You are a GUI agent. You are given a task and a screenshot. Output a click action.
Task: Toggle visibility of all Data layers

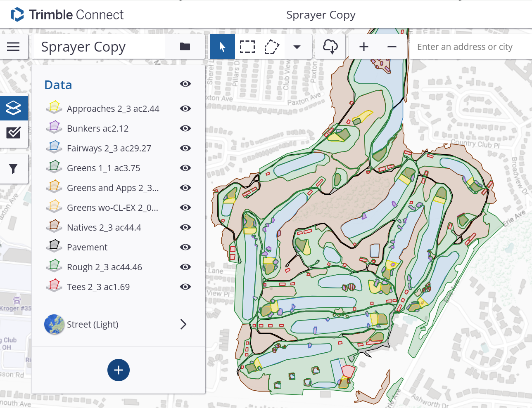click(x=185, y=84)
